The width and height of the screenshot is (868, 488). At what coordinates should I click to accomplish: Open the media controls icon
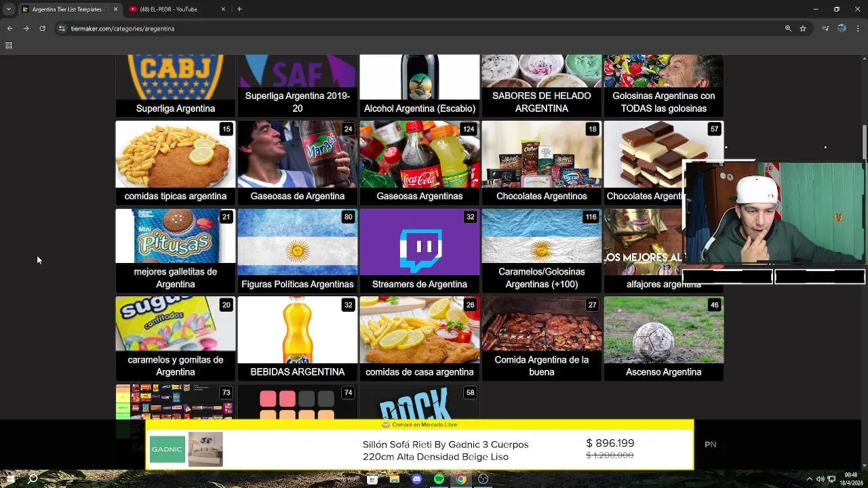tap(825, 28)
